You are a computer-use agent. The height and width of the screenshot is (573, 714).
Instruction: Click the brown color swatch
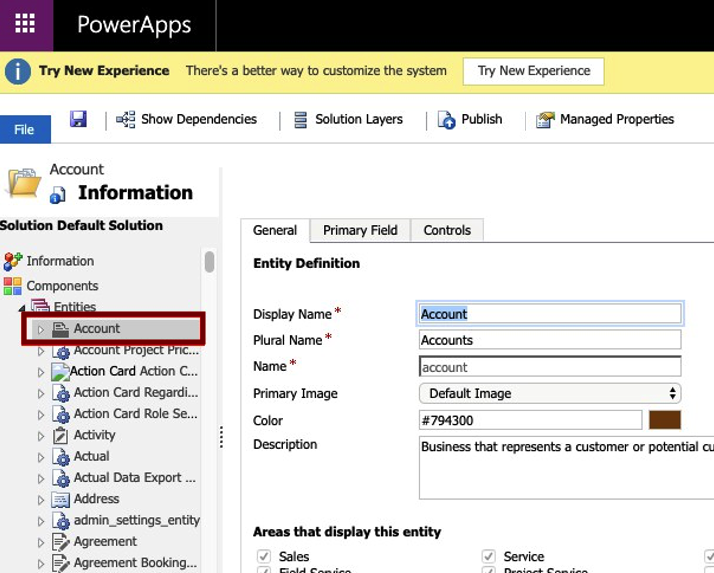[x=665, y=420]
